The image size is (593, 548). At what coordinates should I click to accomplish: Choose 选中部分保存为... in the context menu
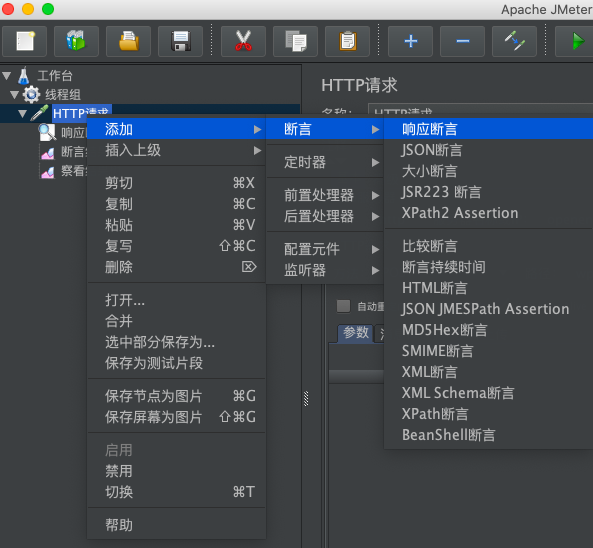pyautogui.click(x=177, y=342)
